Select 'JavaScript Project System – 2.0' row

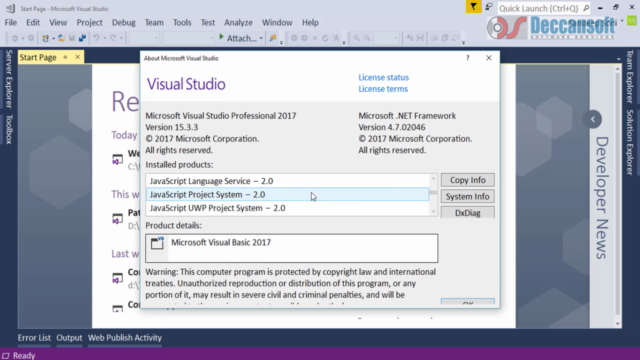pyautogui.click(x=287, y=194)
